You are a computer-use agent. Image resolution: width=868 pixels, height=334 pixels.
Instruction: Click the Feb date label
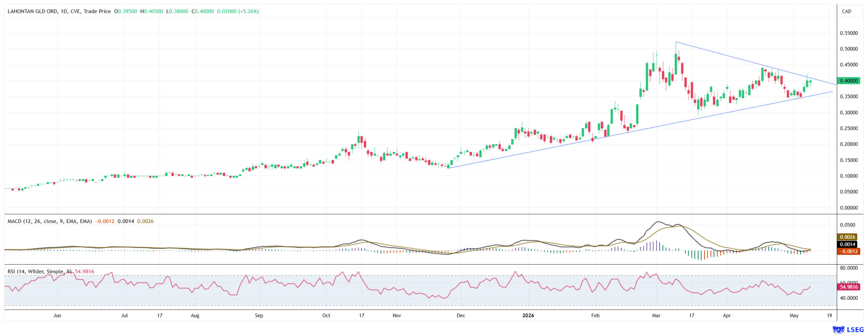[x=595, y=315]
